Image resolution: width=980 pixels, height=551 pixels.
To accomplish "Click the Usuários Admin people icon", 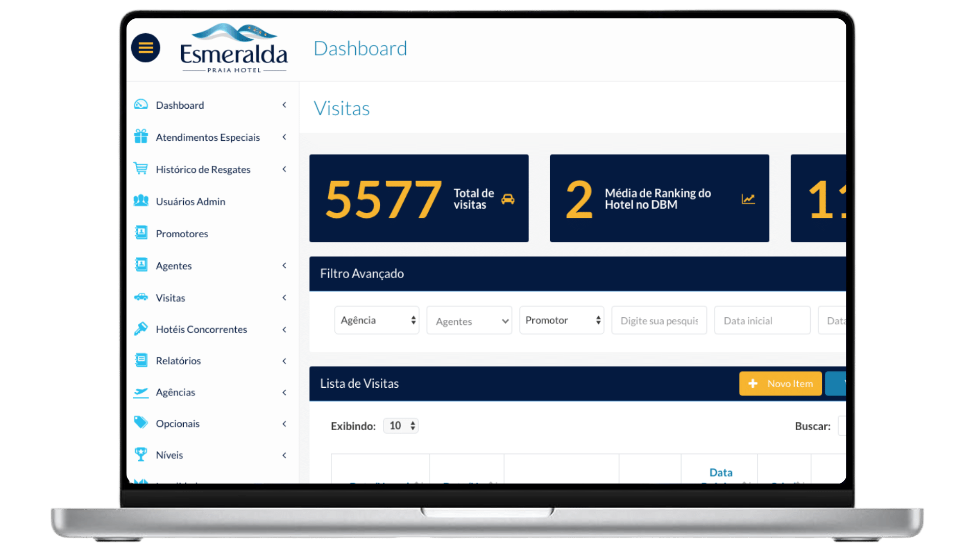I will point(141,201).
